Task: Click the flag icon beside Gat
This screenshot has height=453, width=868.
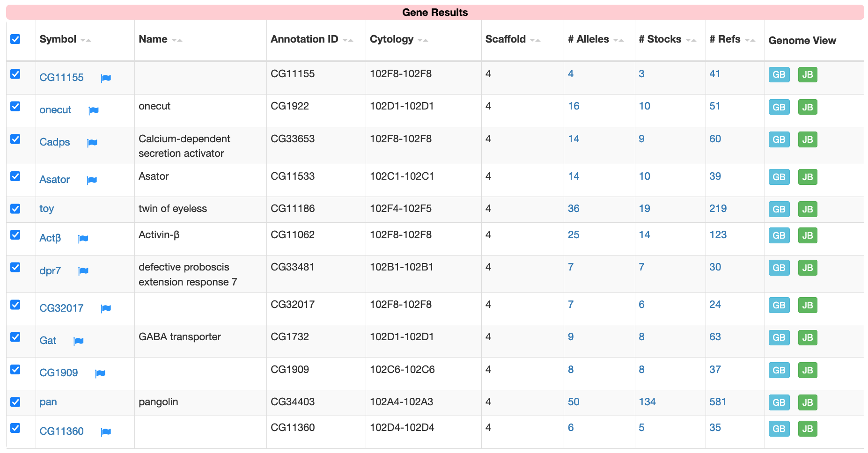Action: pos(79,341)
